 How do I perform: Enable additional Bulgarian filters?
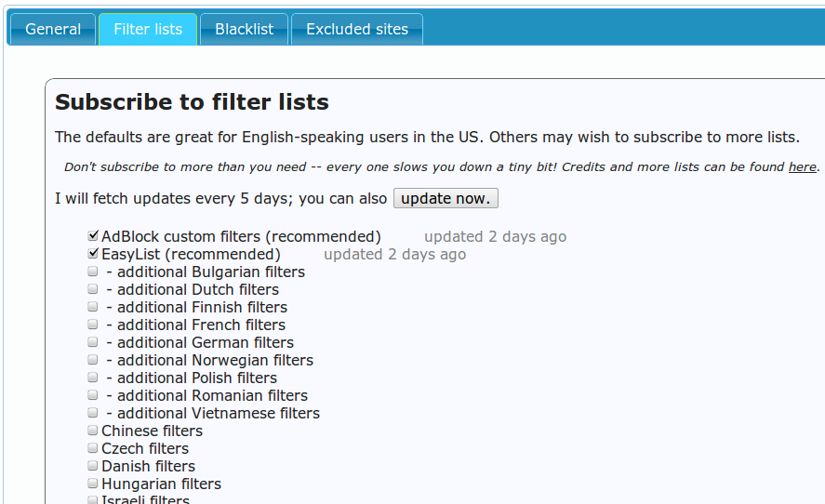93,272
